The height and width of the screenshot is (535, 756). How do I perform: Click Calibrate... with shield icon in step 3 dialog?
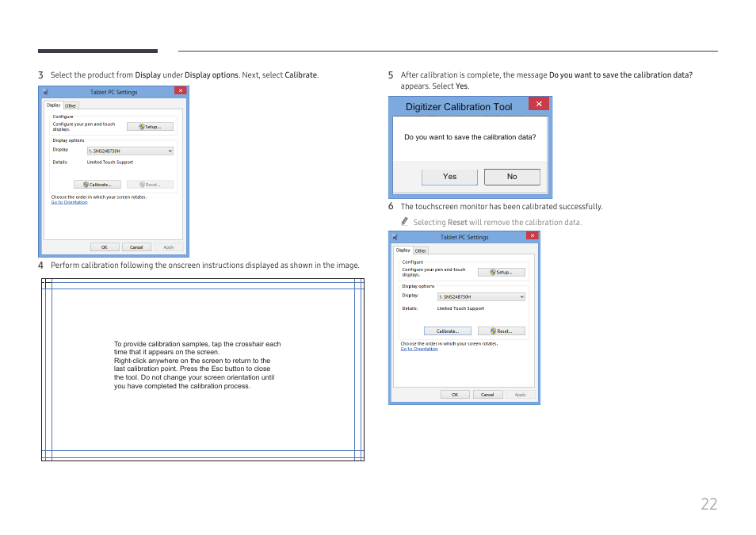pos(97,185)
